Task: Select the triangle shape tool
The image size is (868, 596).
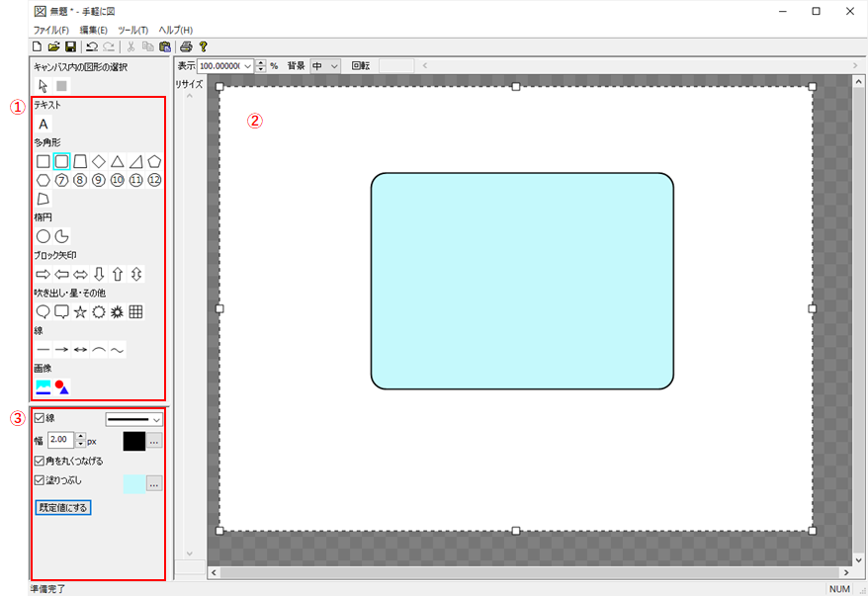Action: point(118,161)
